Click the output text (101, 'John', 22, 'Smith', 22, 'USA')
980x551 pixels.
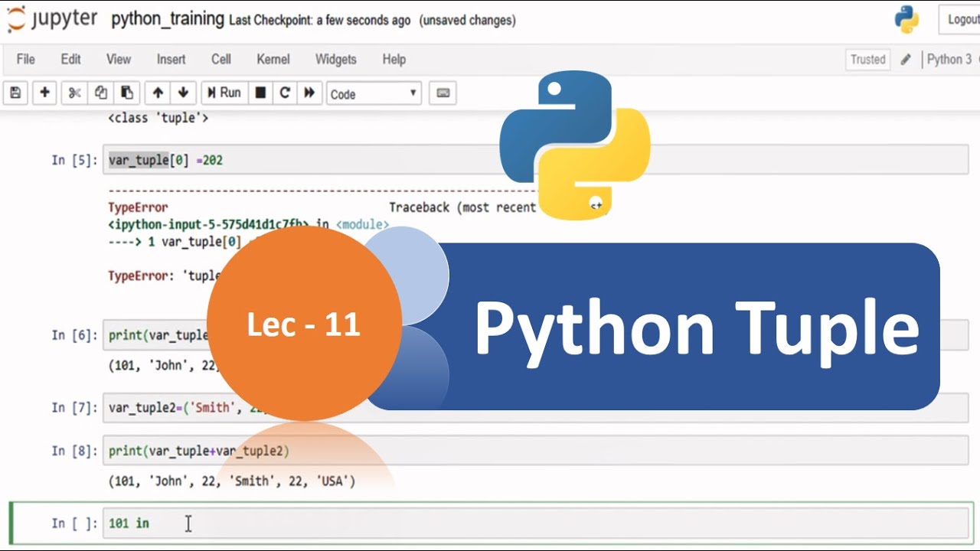pos(232,481)
